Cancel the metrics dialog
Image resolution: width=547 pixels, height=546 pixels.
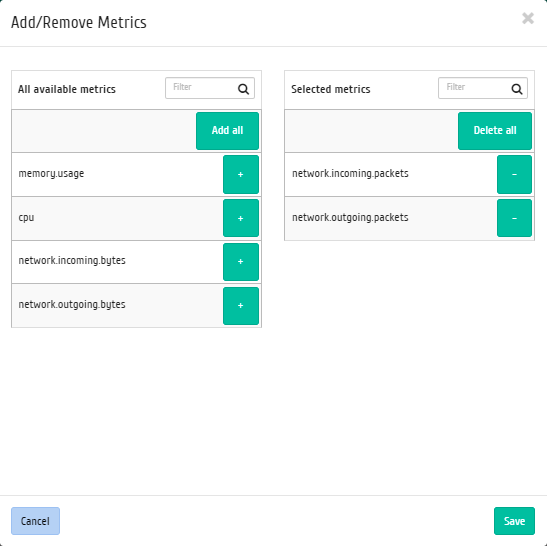click(35, 521)
